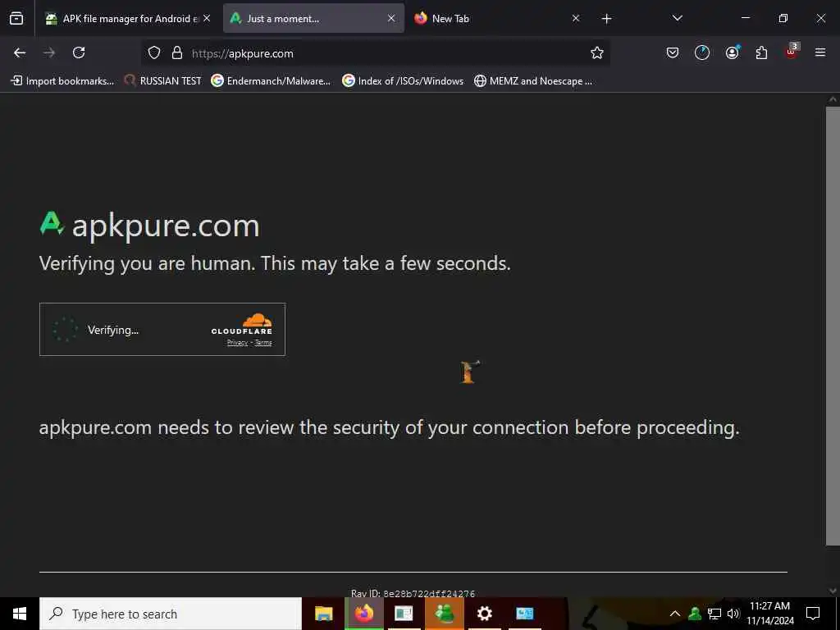840x630 pixels.
Task: Switch to APK file manager for Android tab
Action: coord(127,18)
